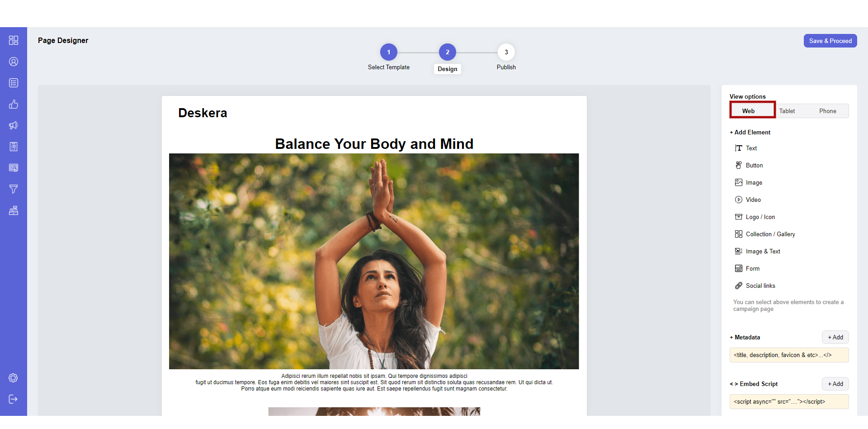Add a Form element
868x429 pixels.
[747, 268]
